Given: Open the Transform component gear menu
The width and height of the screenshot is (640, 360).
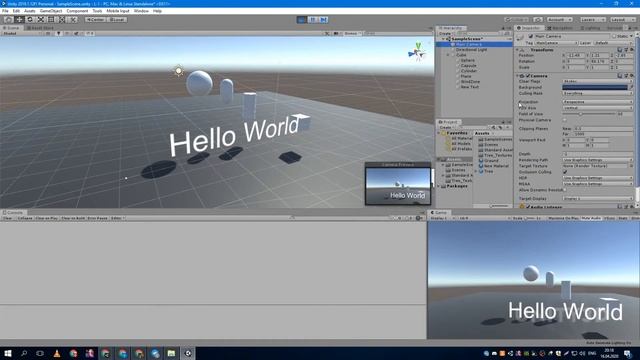Looking at the screenshot, I should [x=631, y=50].
